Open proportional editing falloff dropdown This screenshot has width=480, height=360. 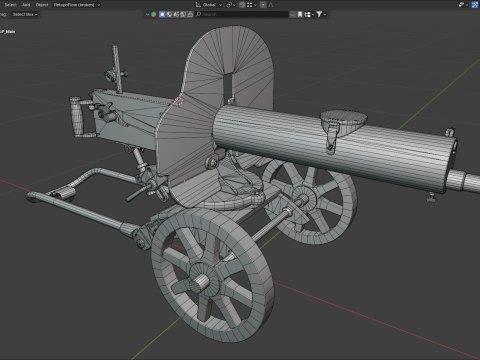272,5
